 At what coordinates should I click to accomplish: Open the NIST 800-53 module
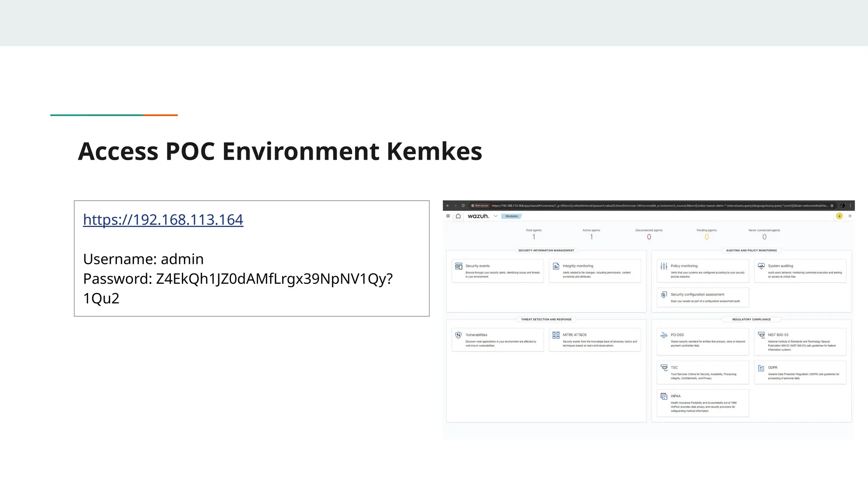click(800, 341)
